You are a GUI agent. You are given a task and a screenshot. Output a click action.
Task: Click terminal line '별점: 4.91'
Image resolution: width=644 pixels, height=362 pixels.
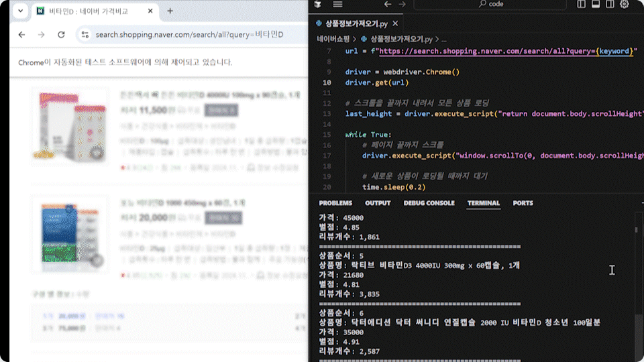click(x=339, y=342)
